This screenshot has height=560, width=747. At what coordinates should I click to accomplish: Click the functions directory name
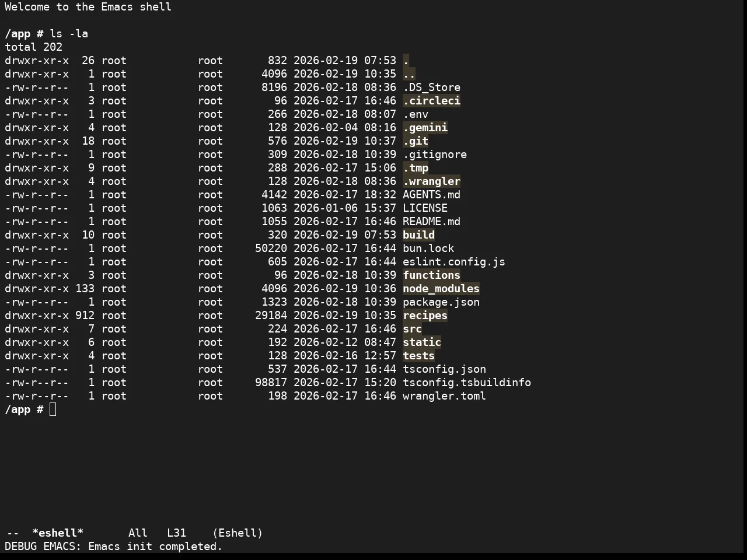tap(431, 275)
